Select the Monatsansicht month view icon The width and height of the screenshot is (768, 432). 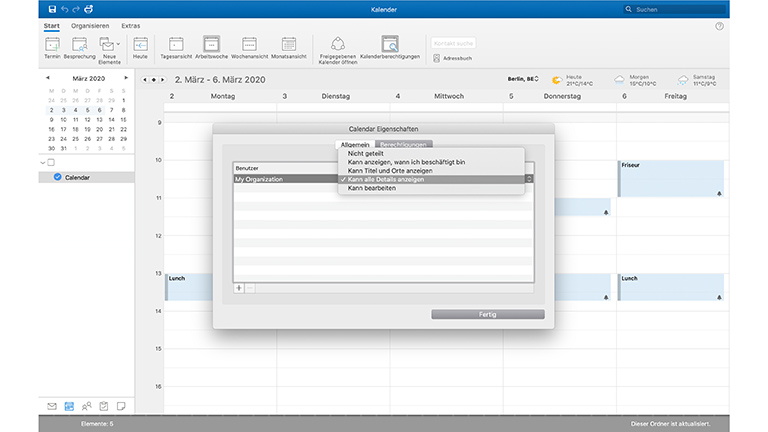click(x=289, y=44)
